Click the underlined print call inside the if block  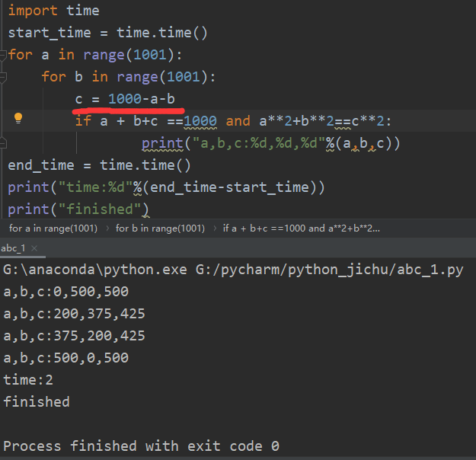[x=162, y=143]
